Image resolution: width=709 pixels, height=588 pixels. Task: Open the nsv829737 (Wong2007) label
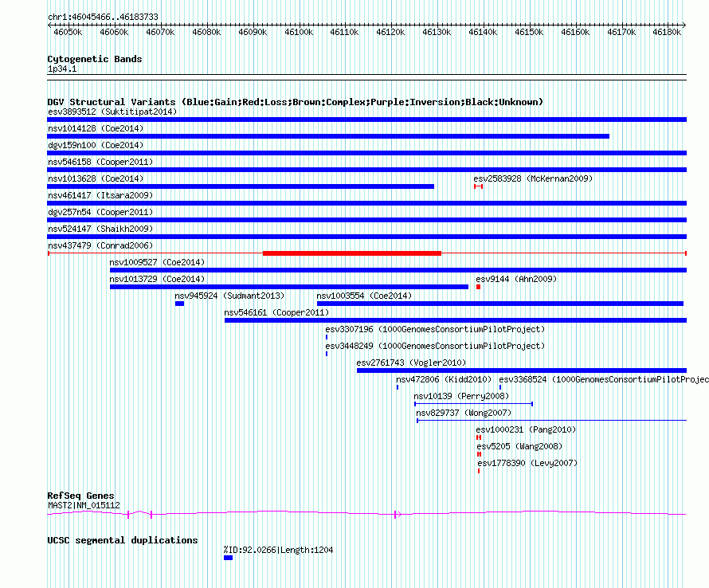click(464, 413)
